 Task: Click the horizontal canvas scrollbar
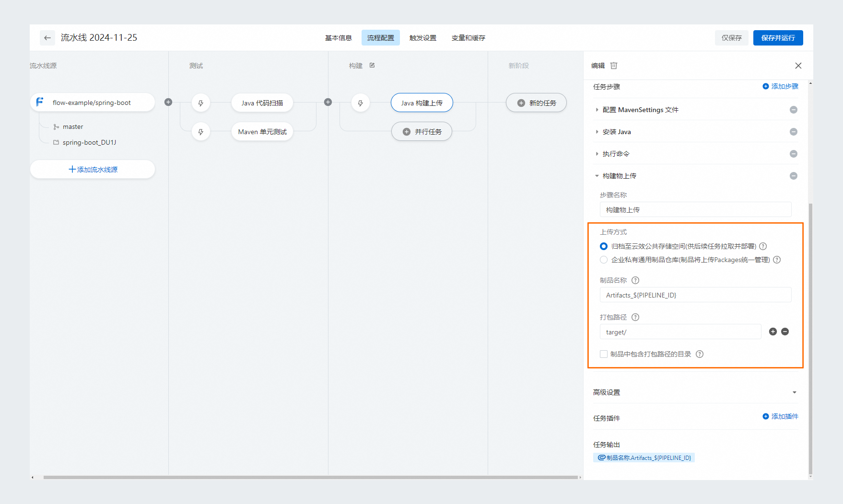[310, 477]
